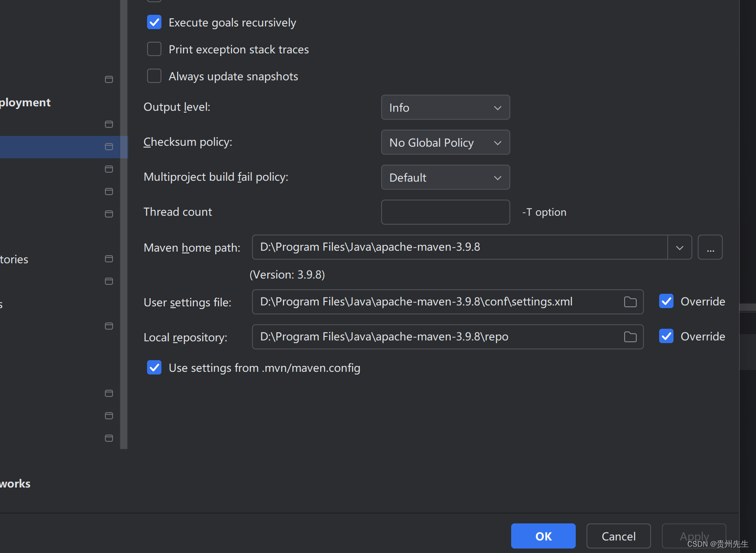
Task: Uncheck Execute goals recursively
Action: (x=154, y=22)
